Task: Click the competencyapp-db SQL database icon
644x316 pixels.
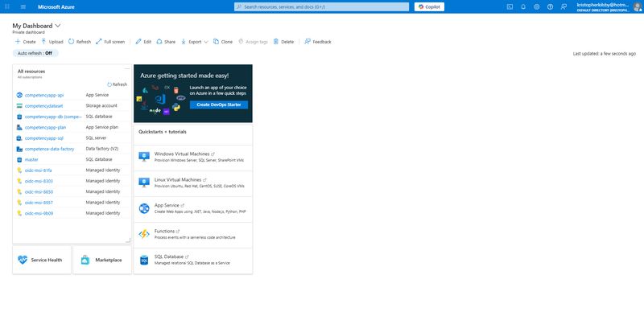Action: [x=19, y=117]
